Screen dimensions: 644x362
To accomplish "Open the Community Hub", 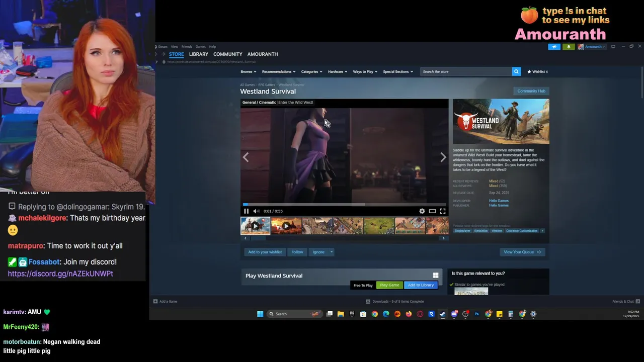I will pyautogui.click(x=531, y=91).
